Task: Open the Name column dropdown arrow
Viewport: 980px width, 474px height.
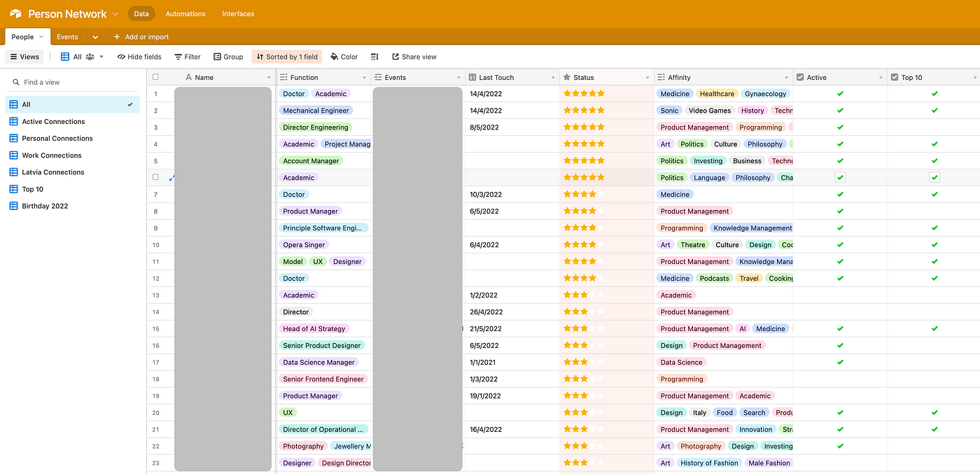Action: click(269, 78)
